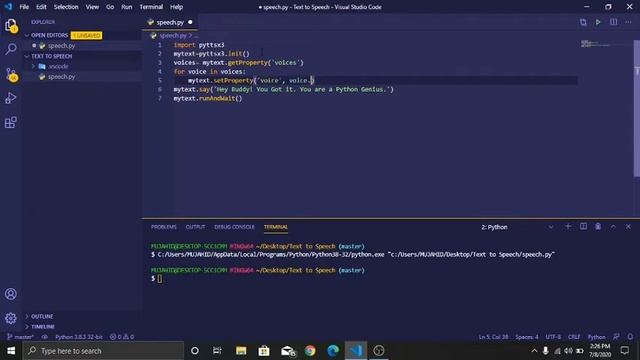Image resolution: width=640 pixels, height=360 pixels.
Task: Open Windows Task View
Action: point(218,351)
